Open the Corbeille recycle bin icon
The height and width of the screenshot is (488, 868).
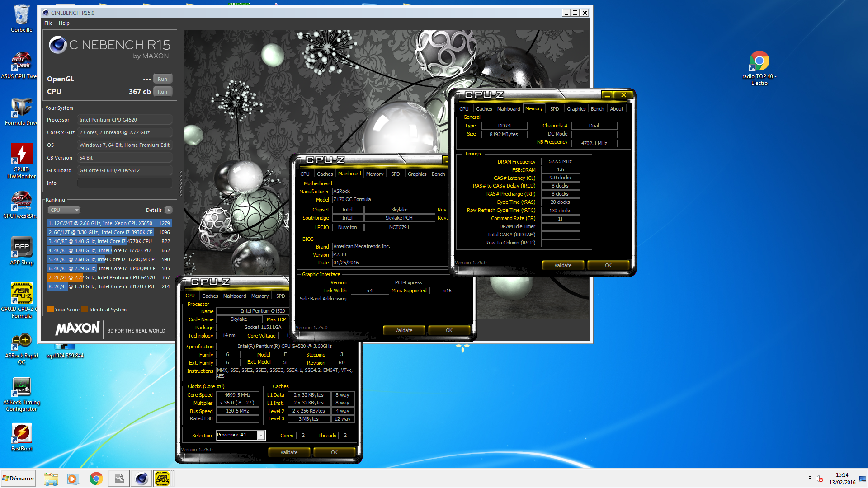21,19
